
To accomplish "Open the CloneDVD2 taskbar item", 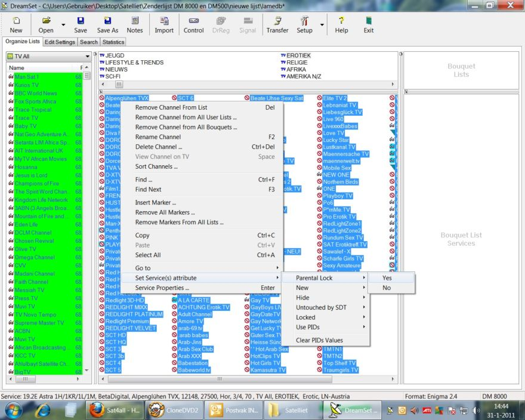I will (x=174, y=410).
